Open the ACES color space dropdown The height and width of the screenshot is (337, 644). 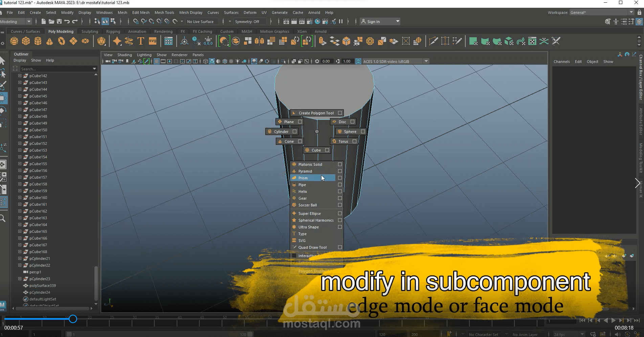[x=426, y=61]
